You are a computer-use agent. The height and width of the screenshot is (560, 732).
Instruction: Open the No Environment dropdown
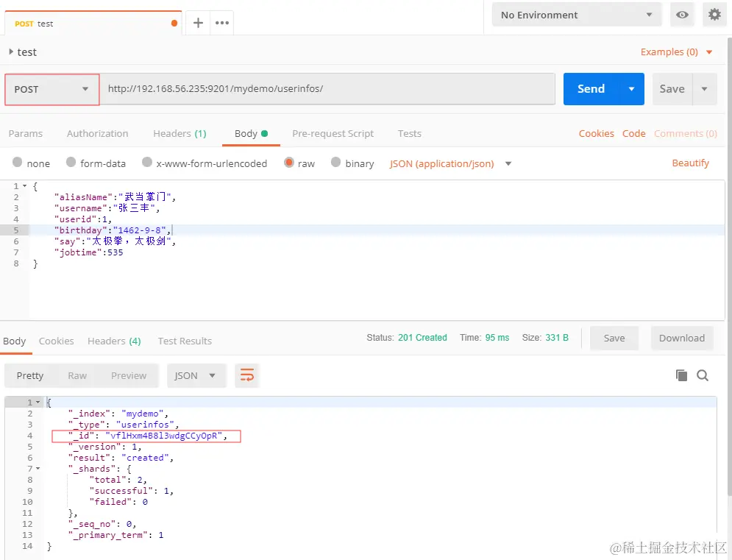point(577,15)
